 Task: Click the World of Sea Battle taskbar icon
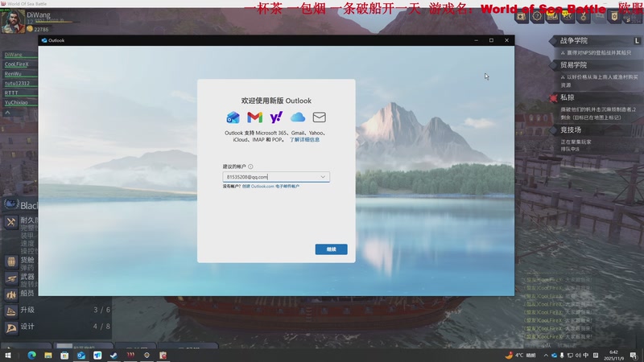click(130, 356)
